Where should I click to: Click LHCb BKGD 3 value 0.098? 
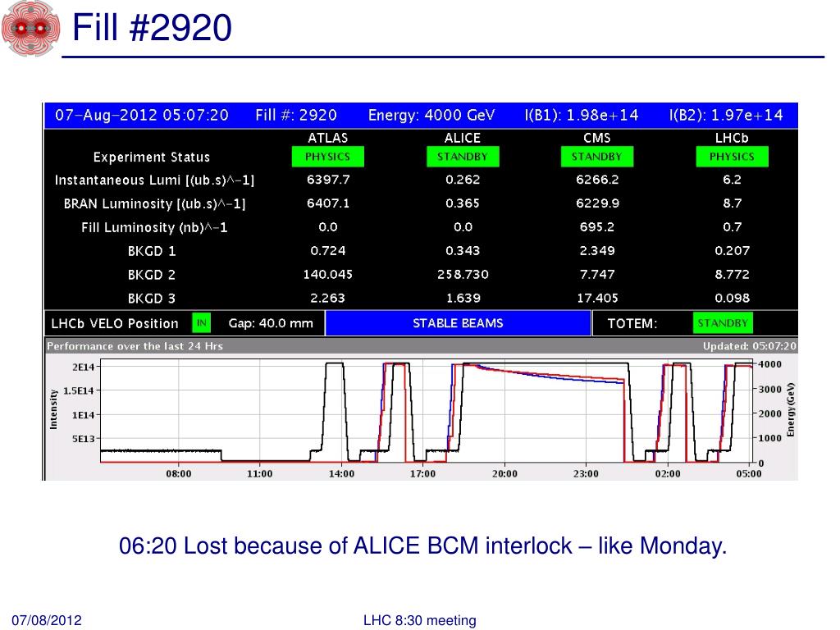tap(732, 297)
